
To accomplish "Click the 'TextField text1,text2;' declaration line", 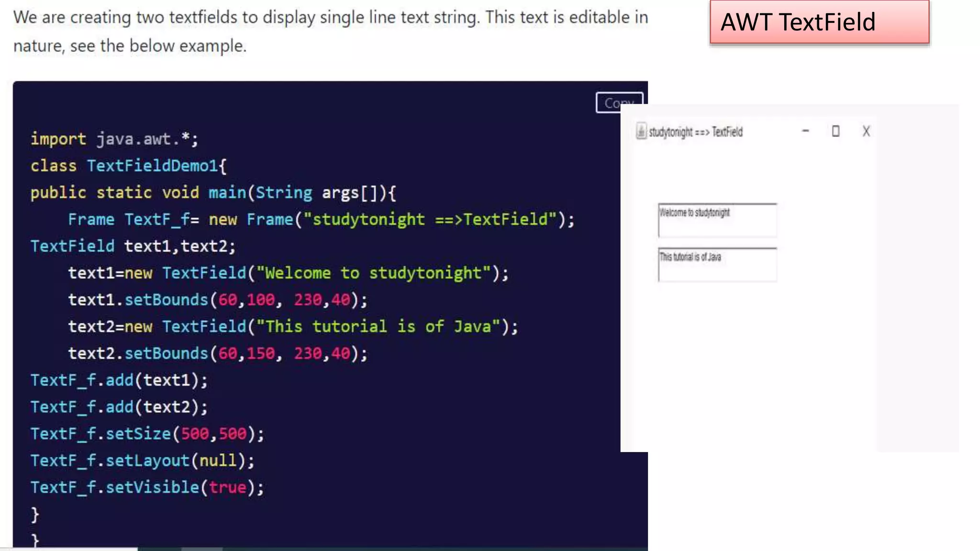I will (133, 246).
